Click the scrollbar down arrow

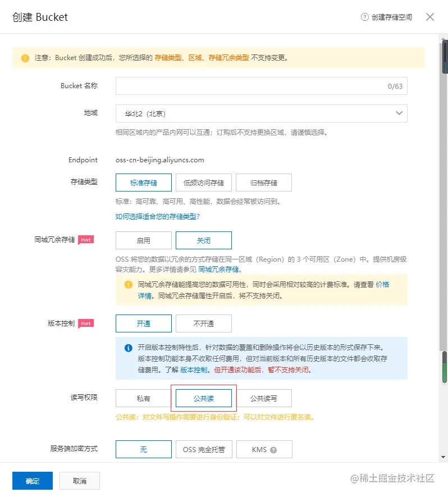(x=444, y=457)
